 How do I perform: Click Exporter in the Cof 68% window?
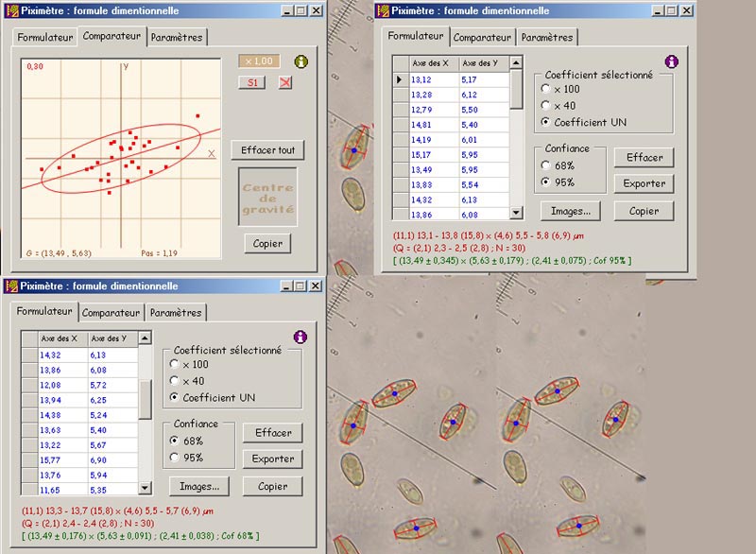pyautogui.click(x=273, y=459)
